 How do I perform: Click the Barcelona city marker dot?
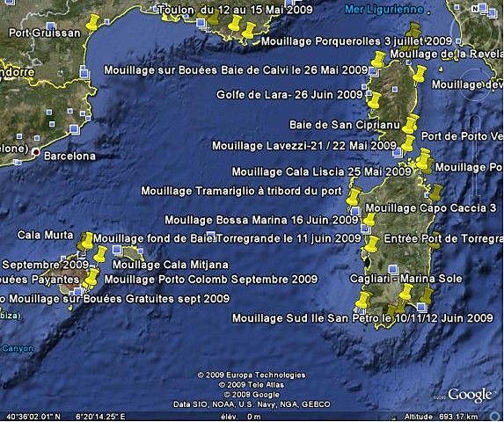pos(36,152)
